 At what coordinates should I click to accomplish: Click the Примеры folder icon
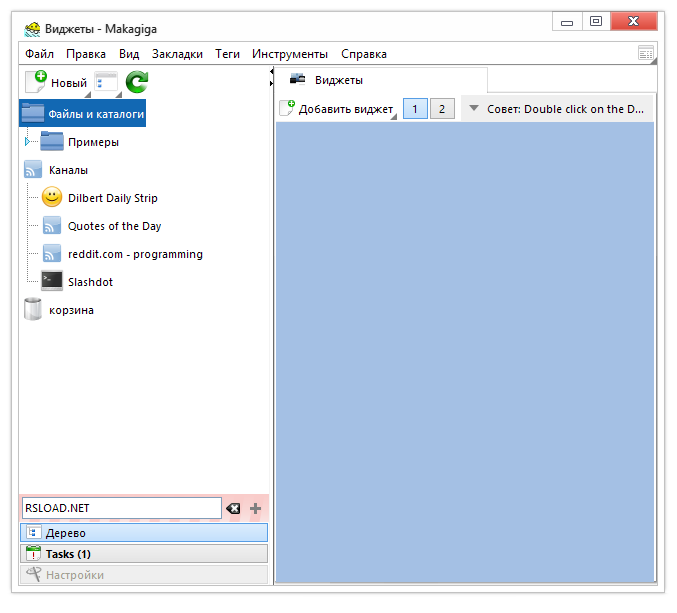click(x=52, y=141)
